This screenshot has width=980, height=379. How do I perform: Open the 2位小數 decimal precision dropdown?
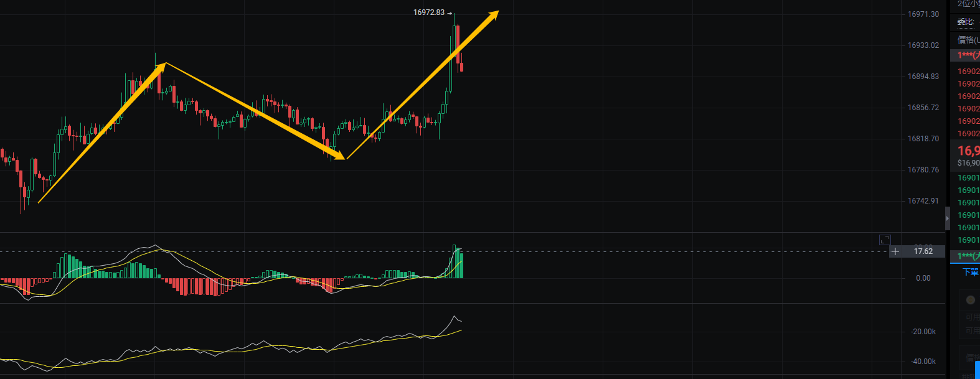tap(968, 4)
